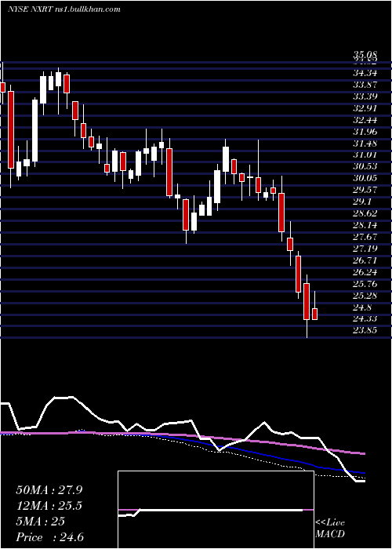Click the white candle body topping at 31.5
The height and width of the screenshot is (549, 392).
click(226, 159)
